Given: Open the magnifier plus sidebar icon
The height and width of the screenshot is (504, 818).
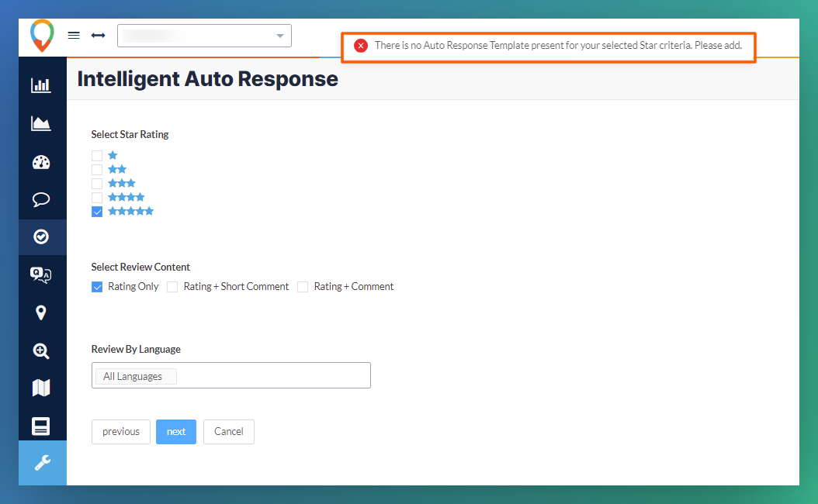Looking at the screenshot, I should click(40, 350).
